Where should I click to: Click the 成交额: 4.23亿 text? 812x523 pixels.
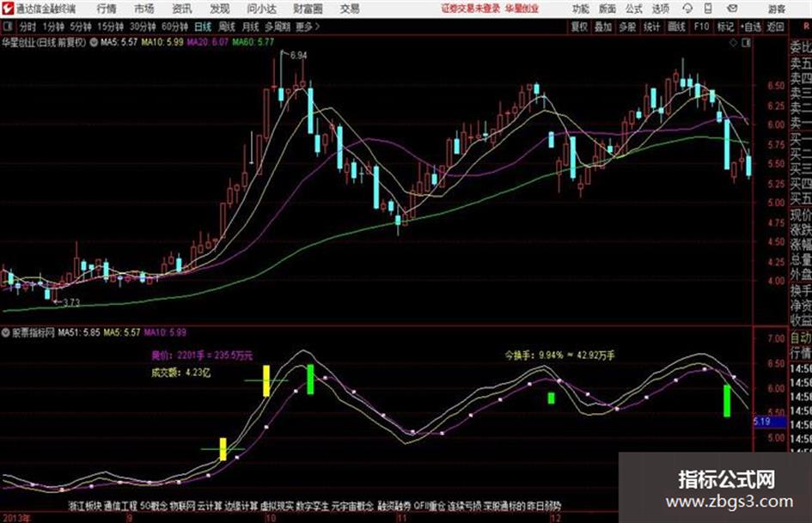[180, 373]
